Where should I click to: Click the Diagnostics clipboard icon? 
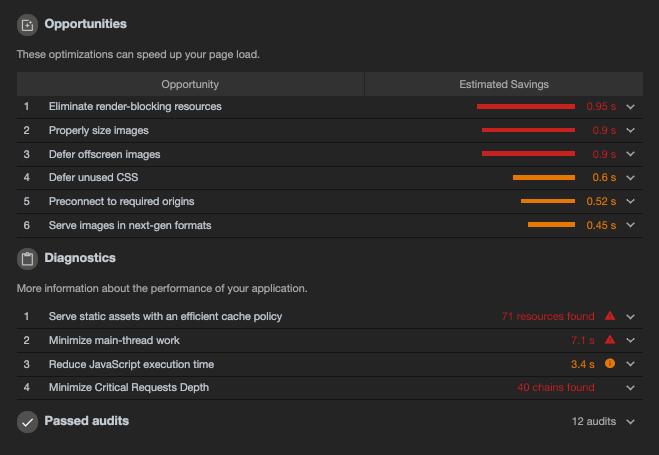pos(27,259)
